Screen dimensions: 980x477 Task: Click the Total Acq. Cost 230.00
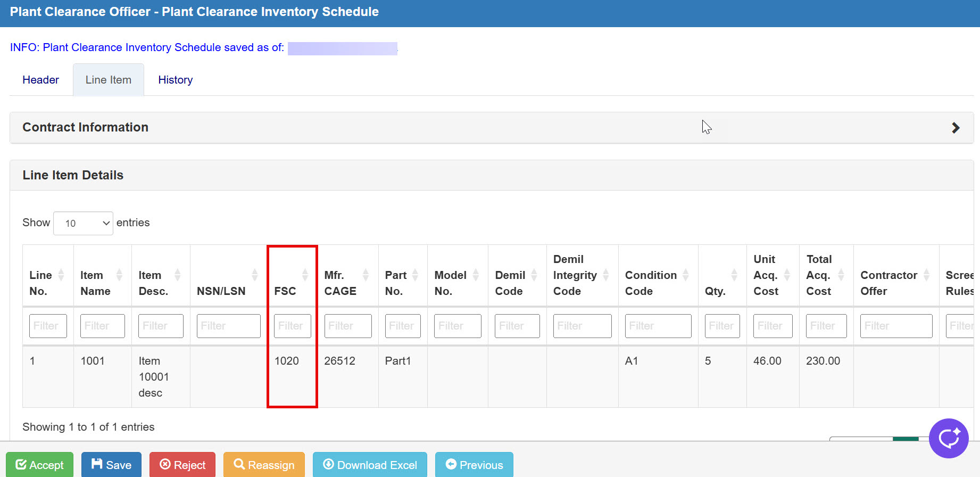point(823,361)
